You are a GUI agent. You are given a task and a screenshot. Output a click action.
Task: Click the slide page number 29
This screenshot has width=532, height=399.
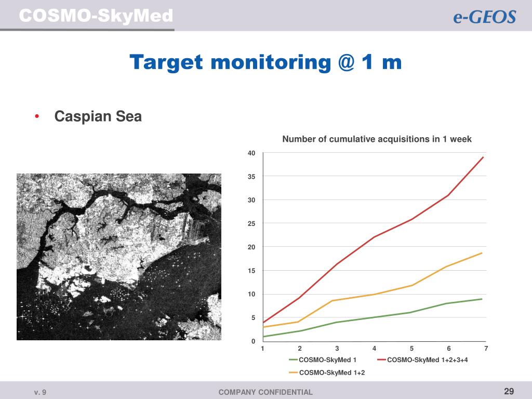(x=509, y=391)
